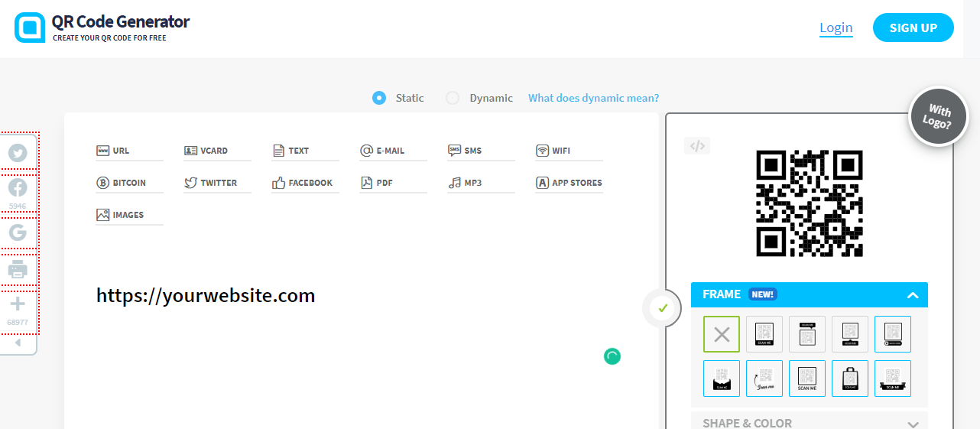The width and height of the screenshot is (980, 429).
Task: Click the embed code icon above QR code
Action: click(696, 146)
